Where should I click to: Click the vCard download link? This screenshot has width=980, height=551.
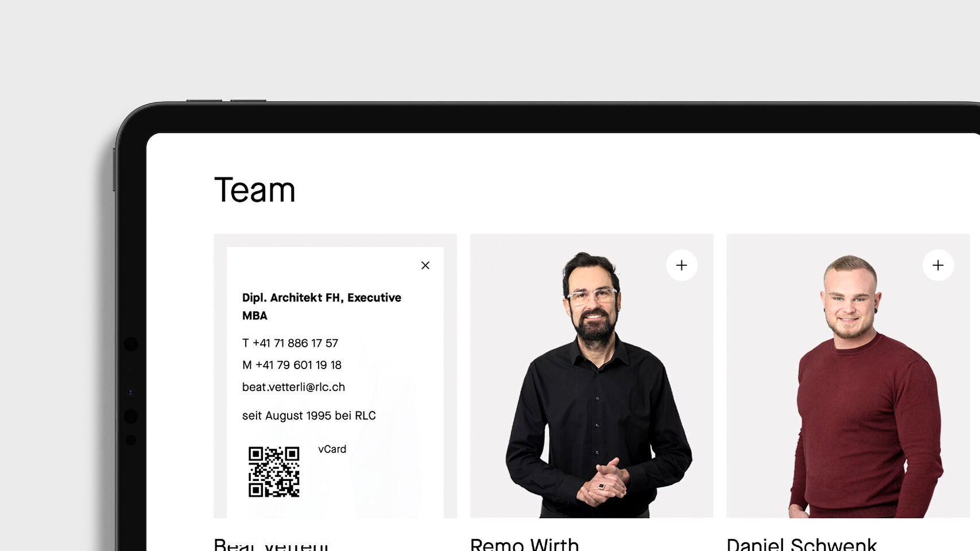pos(332,449)
